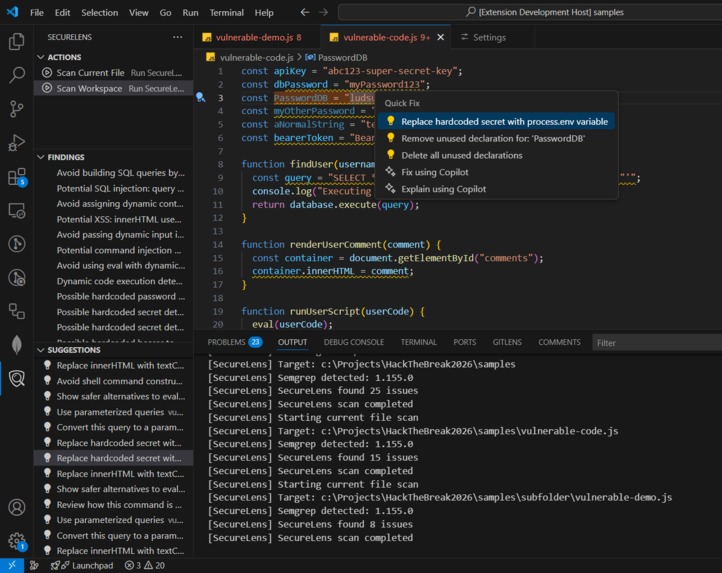Screen dimensions: 722x573
Task: Open the File menu
Action: pyautogui.click(x=37, y=12)
